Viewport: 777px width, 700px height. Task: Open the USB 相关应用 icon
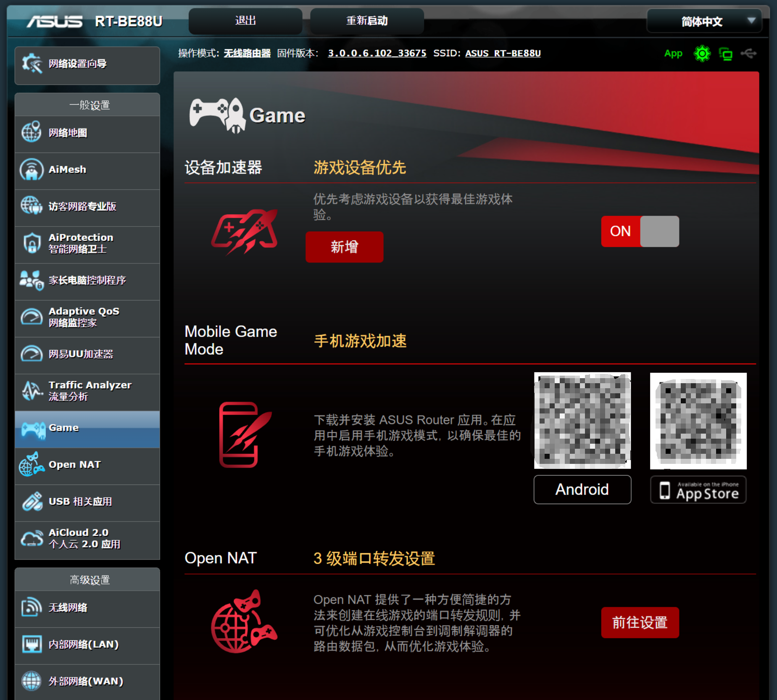(x=32, y=501)
